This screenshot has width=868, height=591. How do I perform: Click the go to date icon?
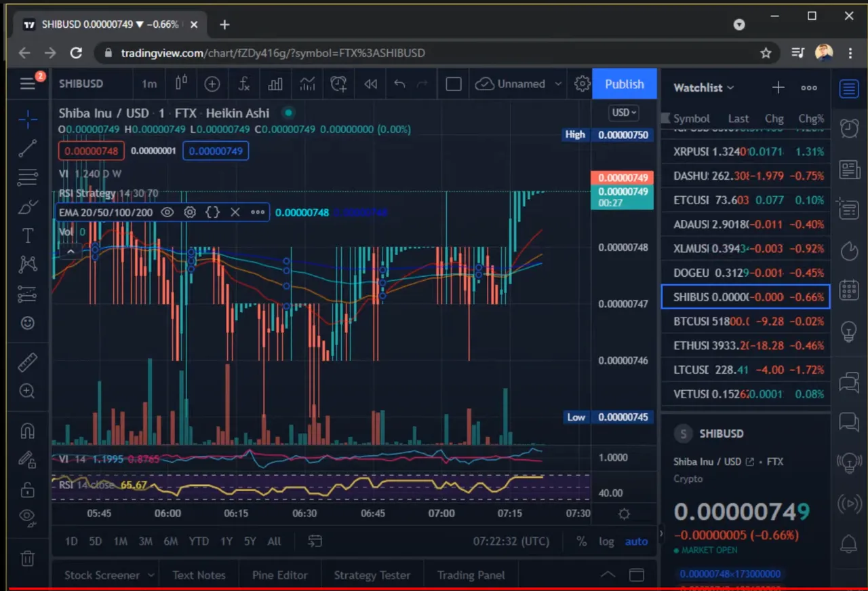coord(315,541)
